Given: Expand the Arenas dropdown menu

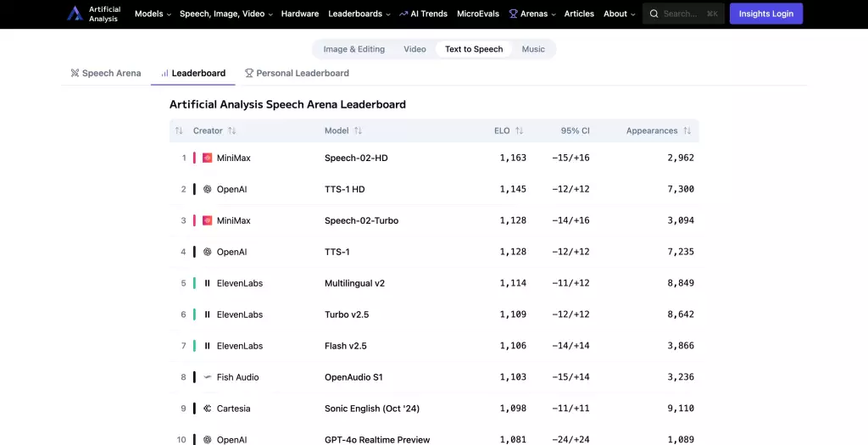Looking at the screenshot, I should coord(531,14).
